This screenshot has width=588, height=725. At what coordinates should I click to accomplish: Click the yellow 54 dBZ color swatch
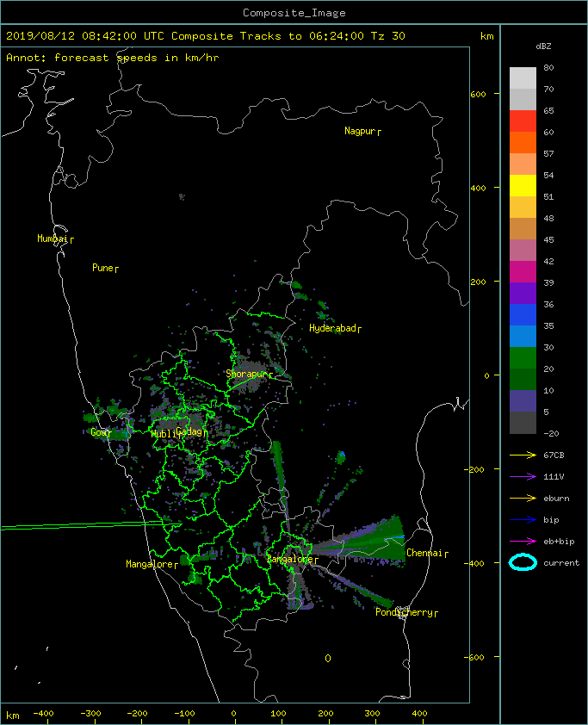523,185
